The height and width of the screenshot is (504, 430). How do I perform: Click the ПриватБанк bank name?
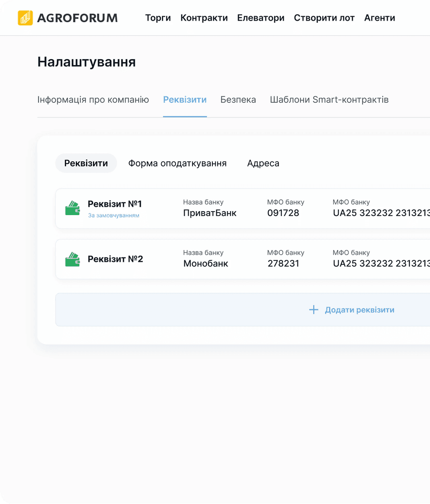(210, 213)
